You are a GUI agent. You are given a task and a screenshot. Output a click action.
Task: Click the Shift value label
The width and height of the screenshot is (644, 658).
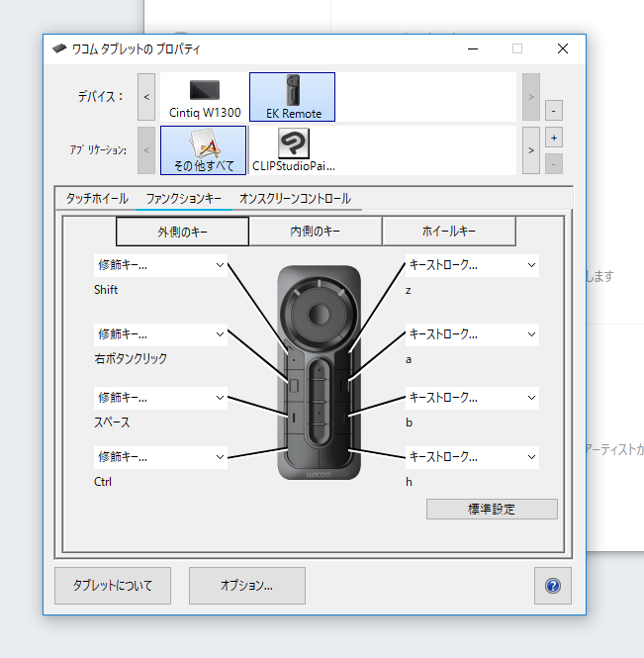[106, 290]
